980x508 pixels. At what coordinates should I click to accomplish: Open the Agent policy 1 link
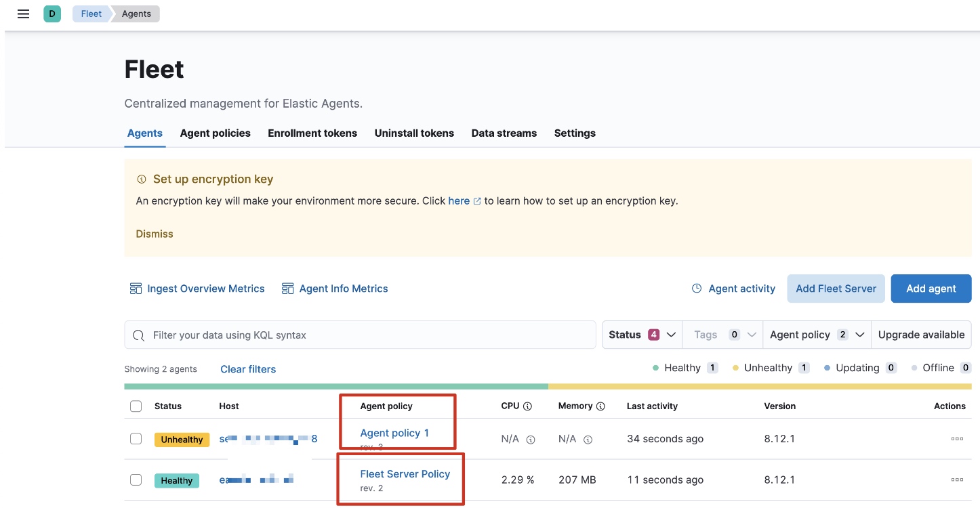pos(394,433)
